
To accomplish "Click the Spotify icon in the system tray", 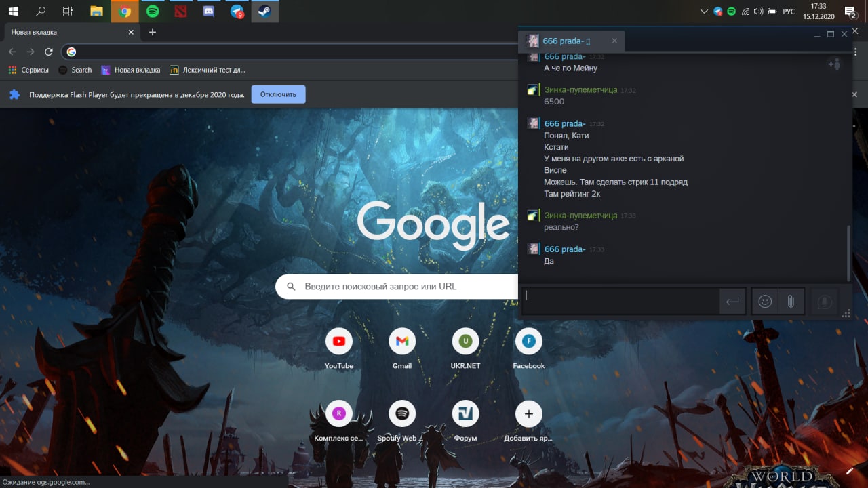I will (x=731, y=12).
